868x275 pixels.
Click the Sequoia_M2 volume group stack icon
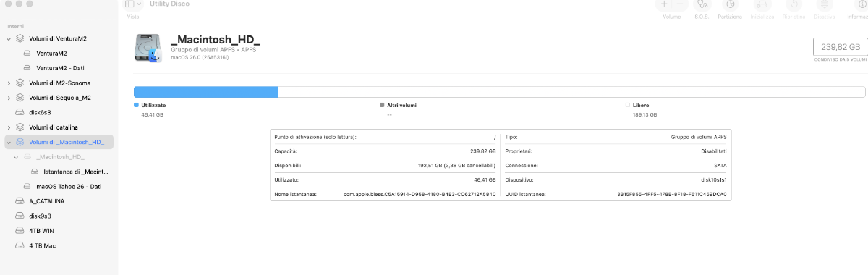click(x=20, y=98)
